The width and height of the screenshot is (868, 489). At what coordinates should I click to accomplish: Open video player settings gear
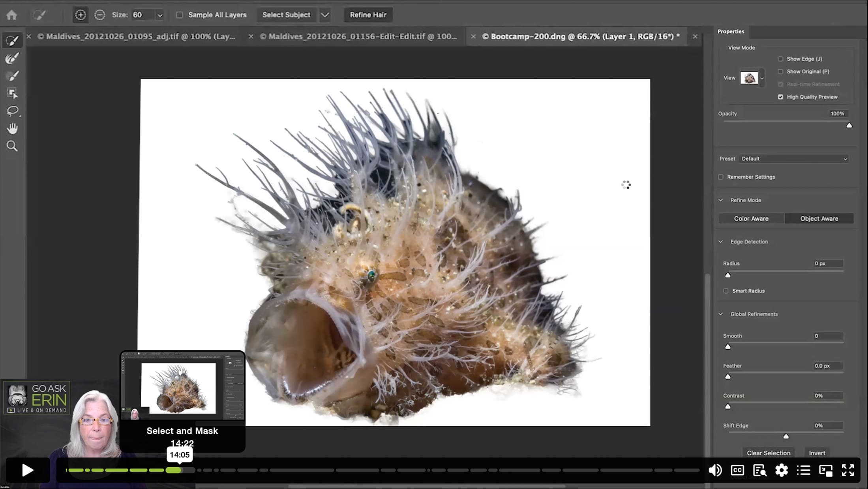(x=782, y=470)
